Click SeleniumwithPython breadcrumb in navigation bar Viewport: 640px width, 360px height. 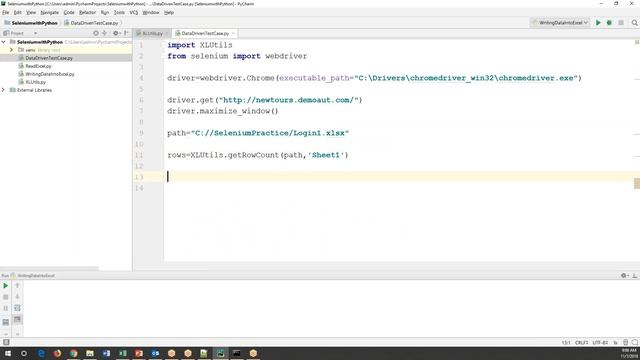point(31,23)
